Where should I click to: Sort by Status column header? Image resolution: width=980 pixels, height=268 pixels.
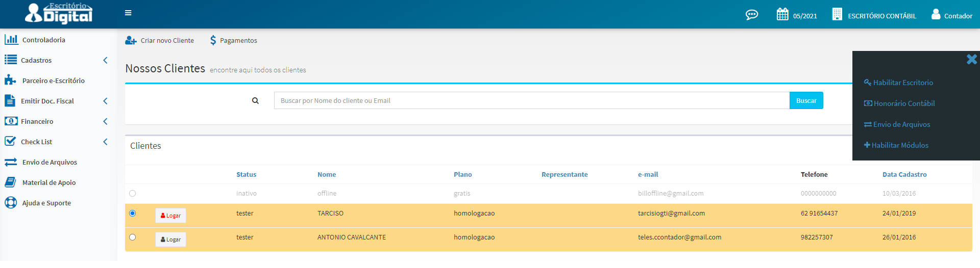tap(247, 174)
